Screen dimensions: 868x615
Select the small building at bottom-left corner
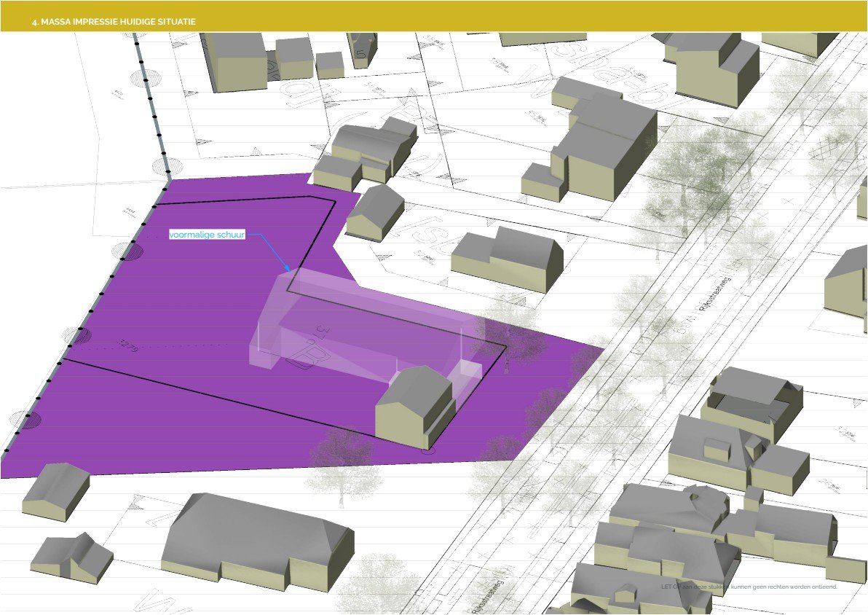[x=71, y=557]
